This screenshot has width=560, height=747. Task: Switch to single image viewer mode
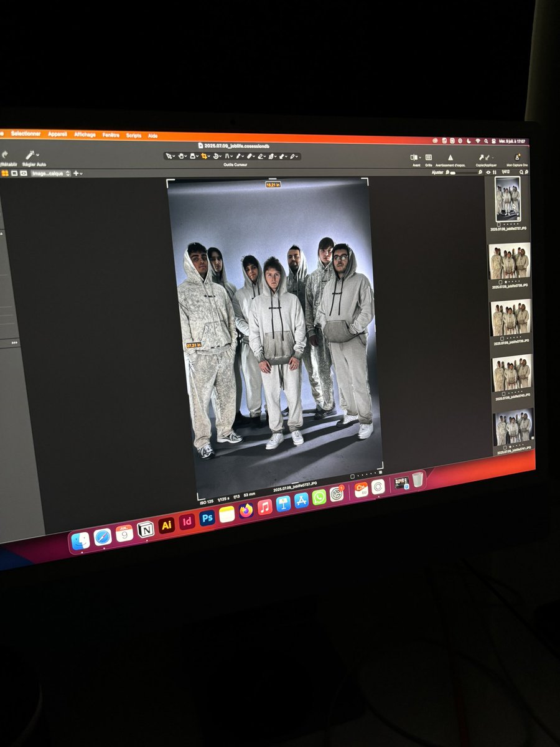[x=14, y=173]
